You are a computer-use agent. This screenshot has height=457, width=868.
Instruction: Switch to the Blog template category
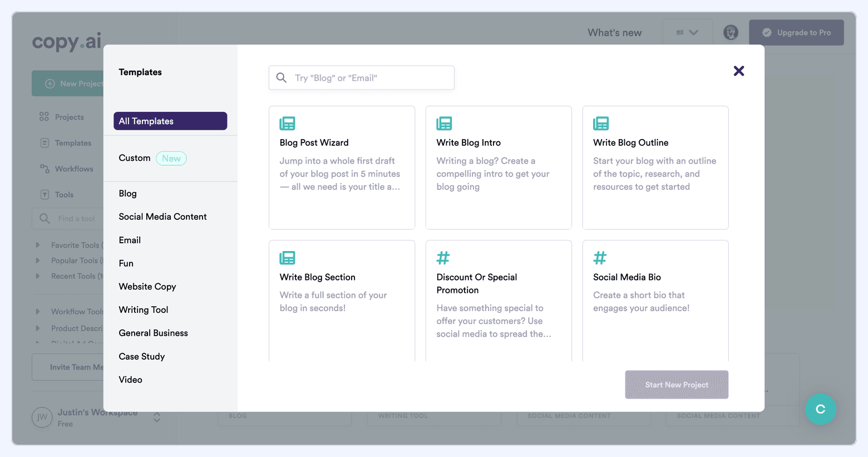coord(127,193)
